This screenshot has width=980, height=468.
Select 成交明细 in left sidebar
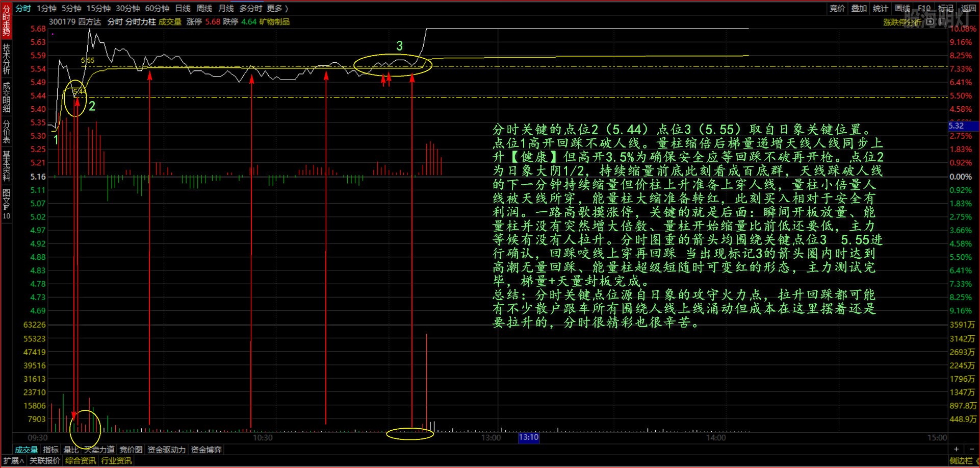[x=6, y=97]
